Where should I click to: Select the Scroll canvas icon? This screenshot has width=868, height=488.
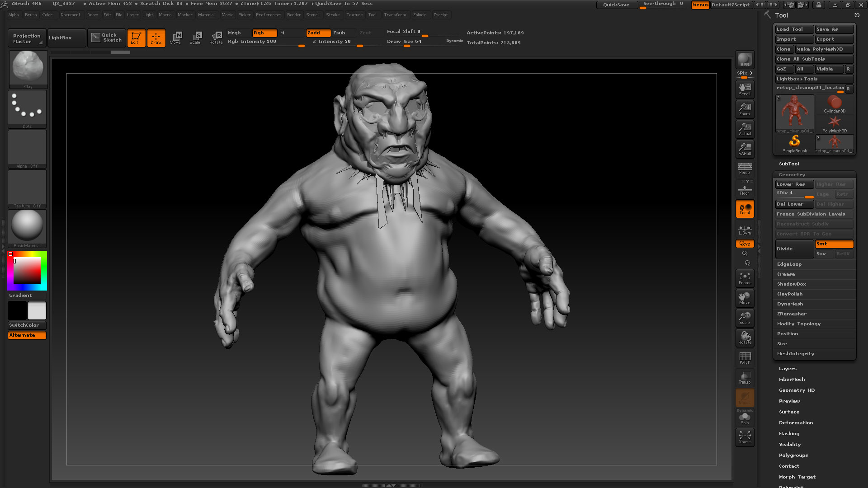(x=745, y=89)
